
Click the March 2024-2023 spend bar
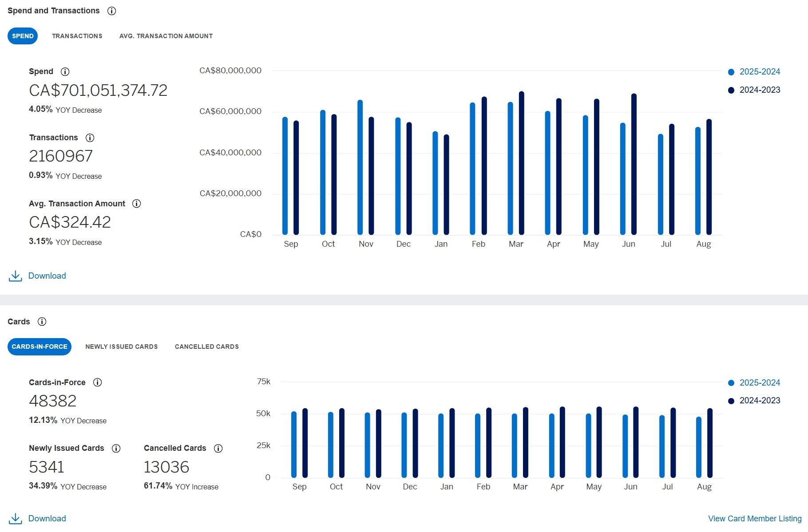[522, 164]
